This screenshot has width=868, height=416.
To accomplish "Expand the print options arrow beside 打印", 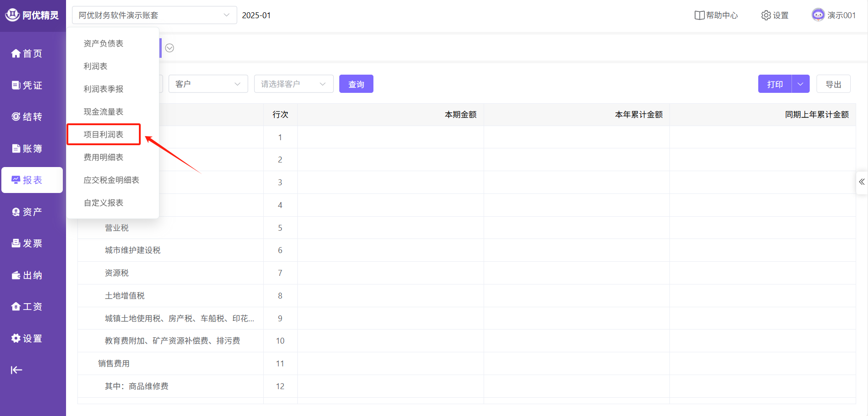I will (800, 84).
